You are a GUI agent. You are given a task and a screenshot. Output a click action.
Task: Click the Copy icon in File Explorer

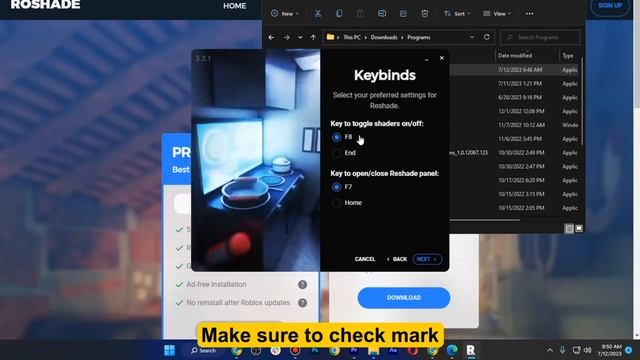coord(339,13)
